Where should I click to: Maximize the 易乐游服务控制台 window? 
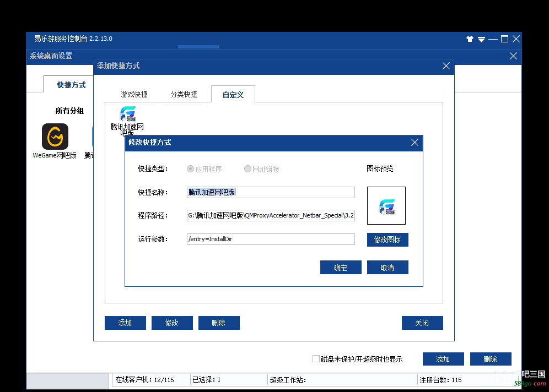tap(504, 39)
